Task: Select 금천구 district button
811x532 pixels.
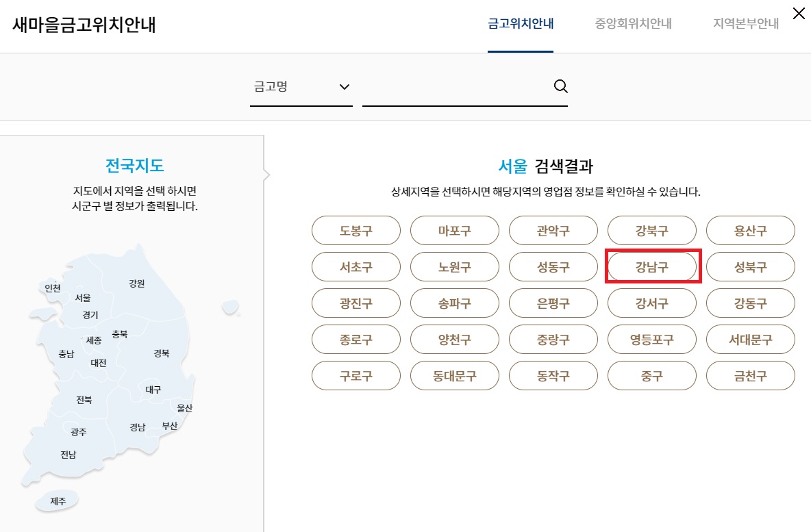Action: pos(751,375)
